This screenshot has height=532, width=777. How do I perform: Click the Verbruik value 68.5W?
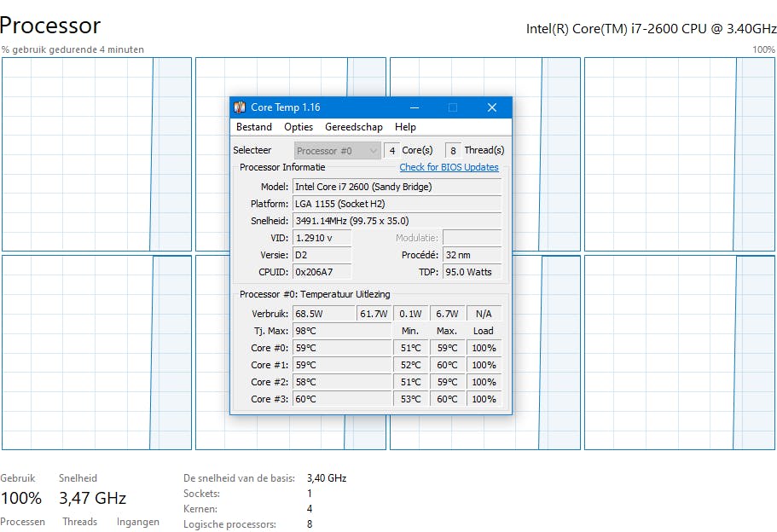pos(323,314)
